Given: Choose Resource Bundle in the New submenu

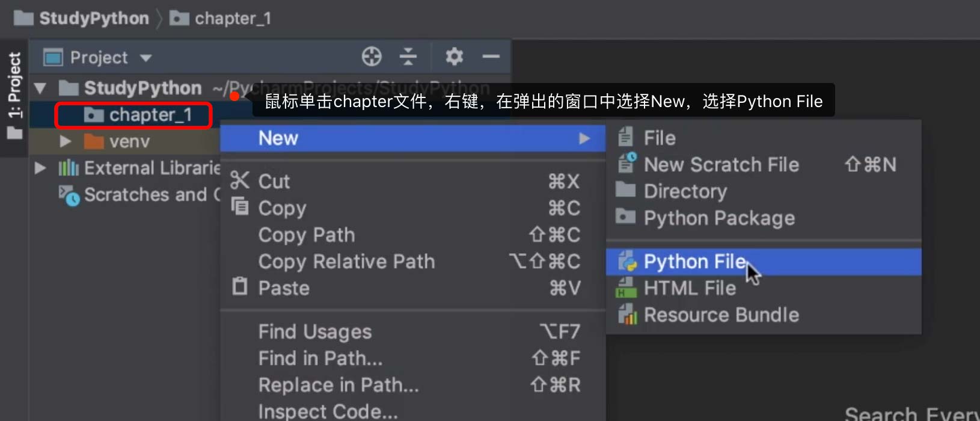Looking at the screenshot, I should pyautogui.click(x=721, y=314).
